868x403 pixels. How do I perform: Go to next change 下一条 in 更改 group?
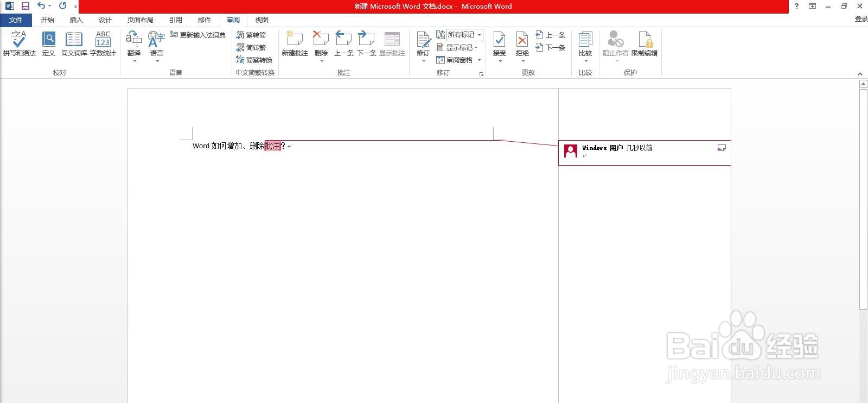point(551,47)
